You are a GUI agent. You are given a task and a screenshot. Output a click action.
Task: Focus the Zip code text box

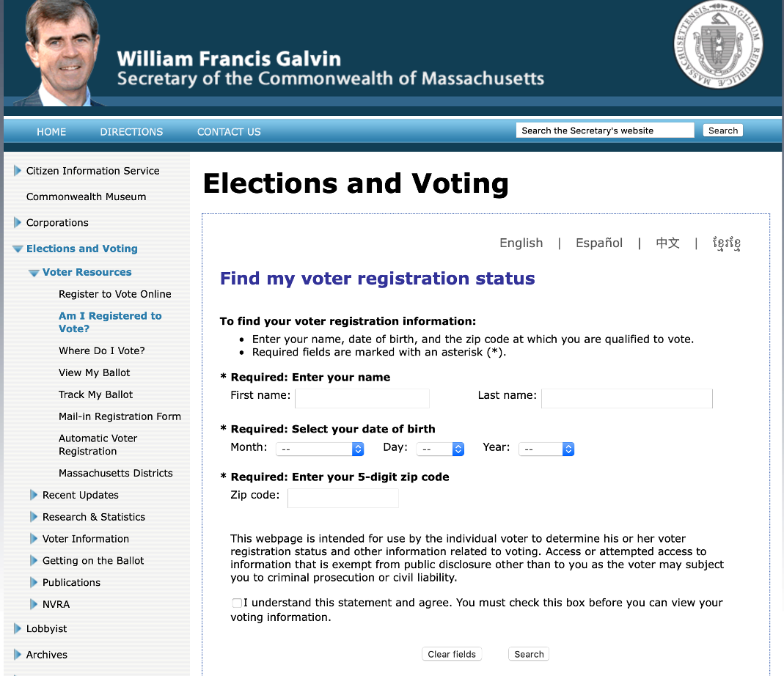(x=343, y=499)
